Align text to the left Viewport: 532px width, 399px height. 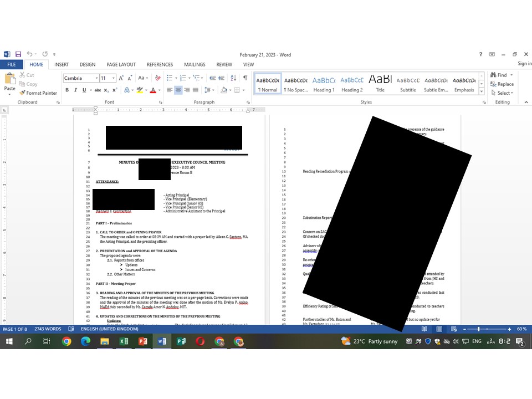click(x=170, y=90)
